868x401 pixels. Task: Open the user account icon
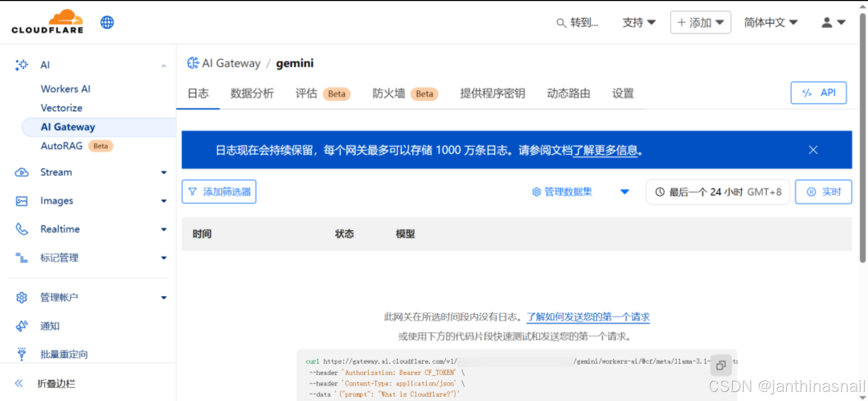coord(827,23)
